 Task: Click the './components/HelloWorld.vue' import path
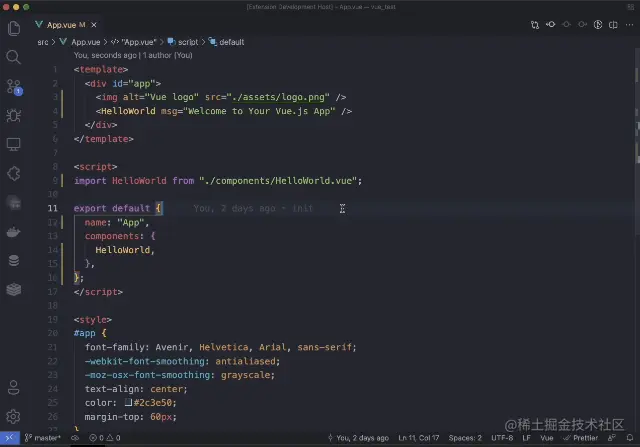coord(278,180)
